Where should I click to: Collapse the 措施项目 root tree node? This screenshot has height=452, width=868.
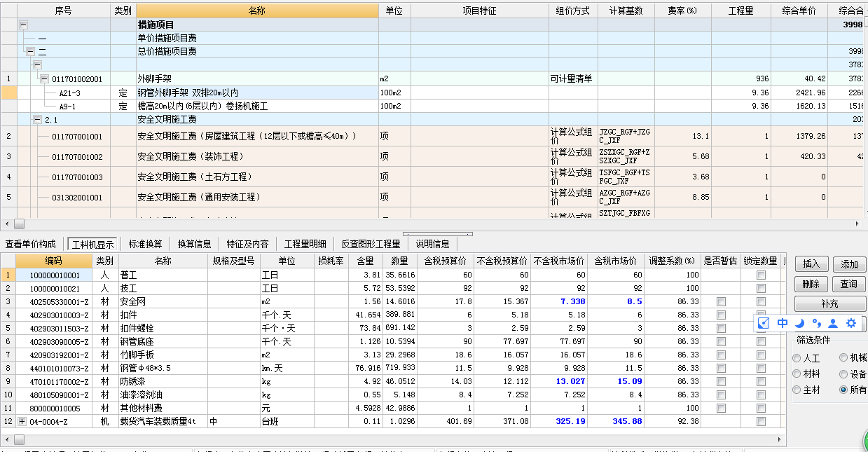pos(23,25)
